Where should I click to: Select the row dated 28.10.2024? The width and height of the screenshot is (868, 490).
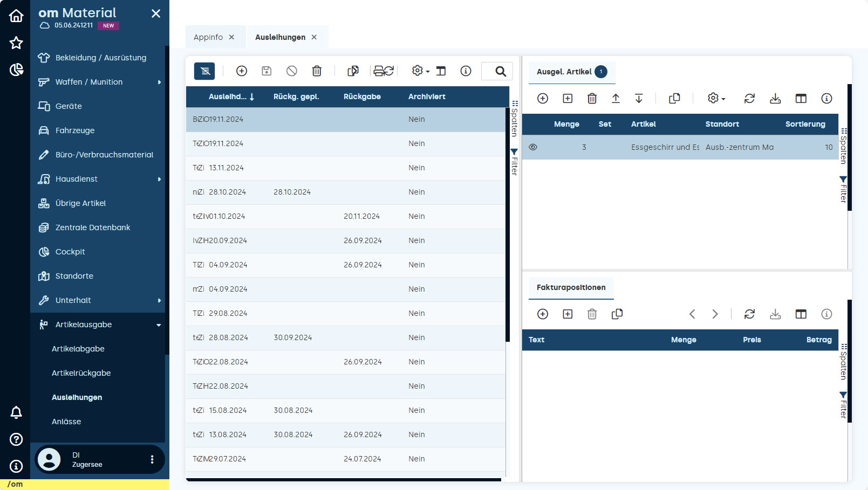point(345,192)
